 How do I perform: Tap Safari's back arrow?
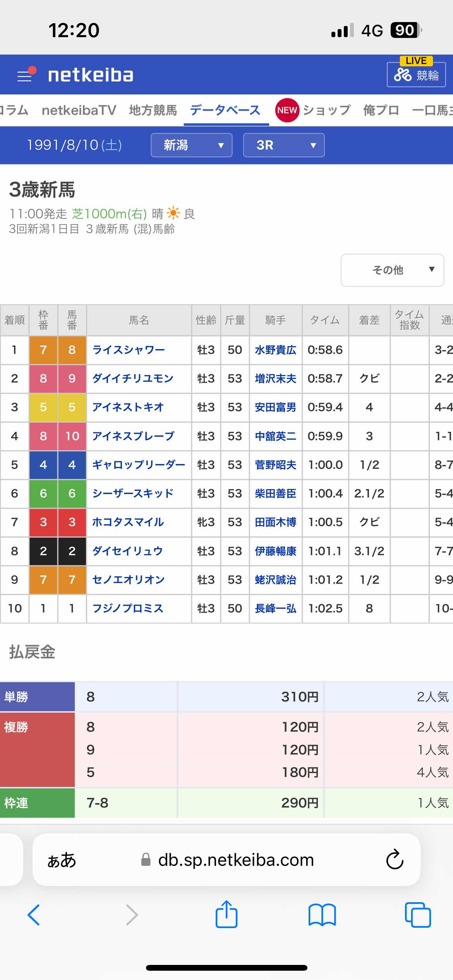point(34,915)
